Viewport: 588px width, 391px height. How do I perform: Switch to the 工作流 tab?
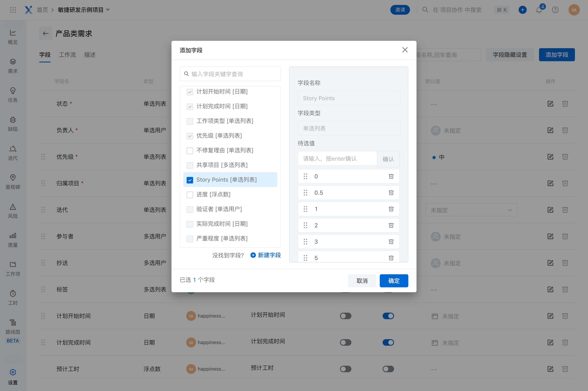click(x=67, y=55)
